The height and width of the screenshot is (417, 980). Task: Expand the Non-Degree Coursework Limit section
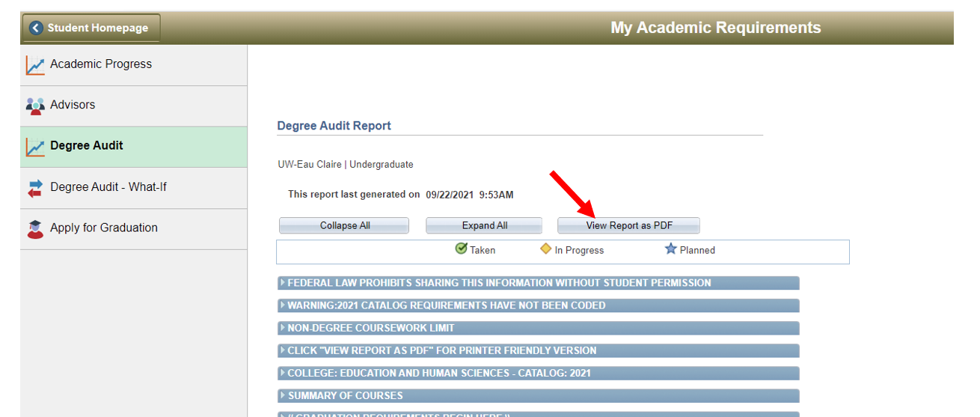(371, 328)
